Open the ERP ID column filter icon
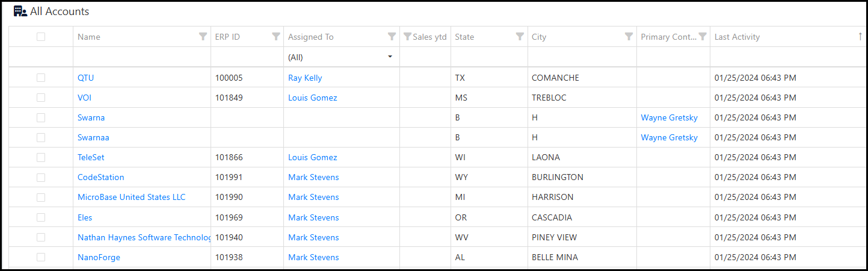868x271 pixels. click(x=275, y=37)
